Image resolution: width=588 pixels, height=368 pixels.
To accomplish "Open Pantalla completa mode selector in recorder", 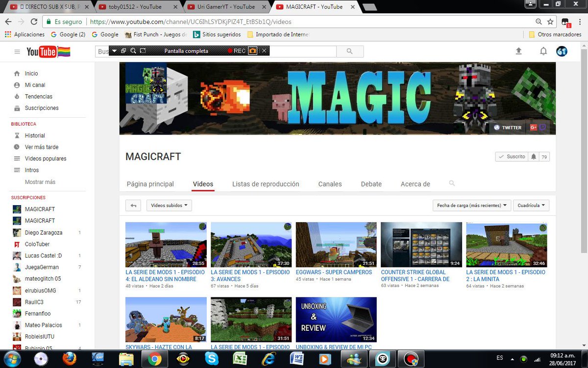I will click(x=186, y=51).
